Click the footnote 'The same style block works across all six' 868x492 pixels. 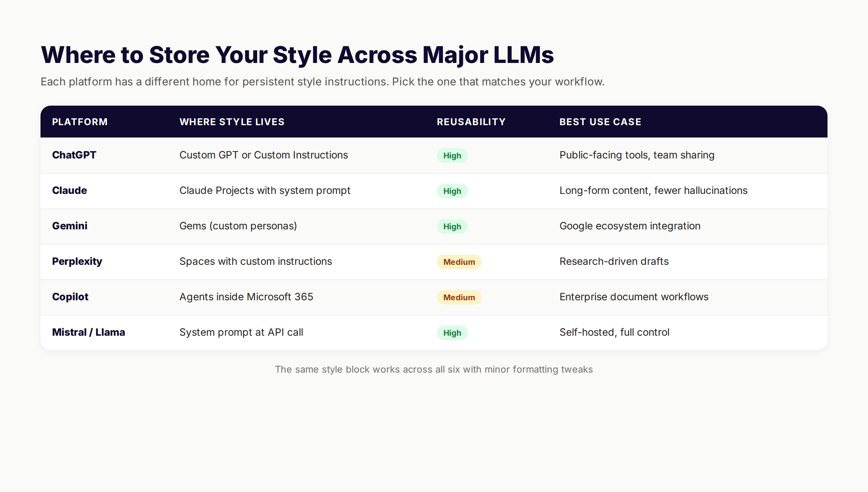coord(434,369)
